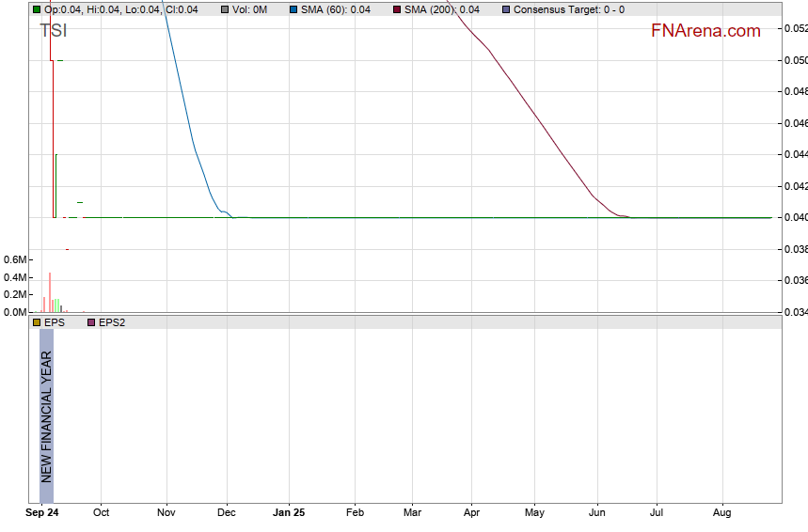Click the long red price candlestick
Image resolution: width=808 pixels, height=532 pixels.
[54, 139]
